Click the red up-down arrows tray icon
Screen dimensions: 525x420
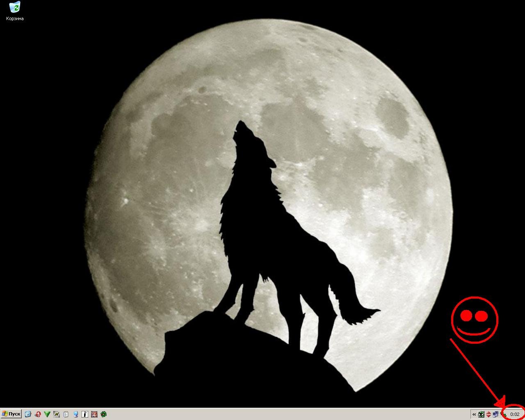488,414
